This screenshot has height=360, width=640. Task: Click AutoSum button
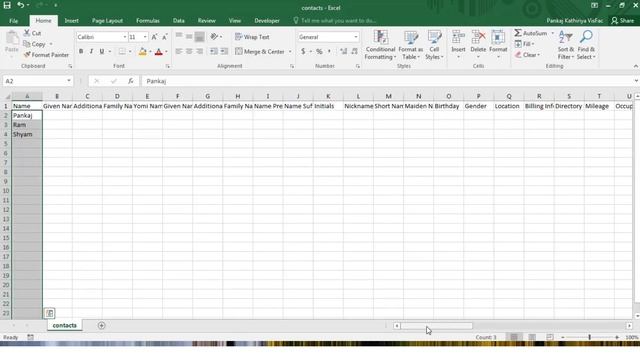pos(531,33)
